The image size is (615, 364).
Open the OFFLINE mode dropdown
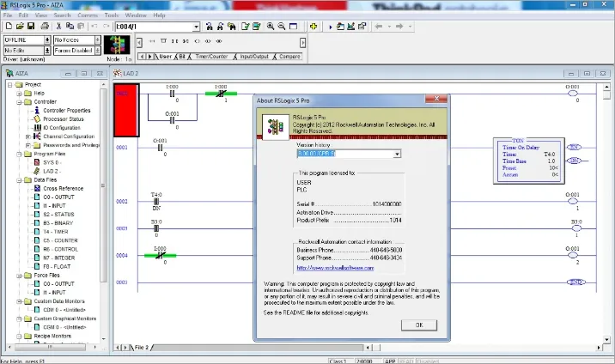(47, 40)
